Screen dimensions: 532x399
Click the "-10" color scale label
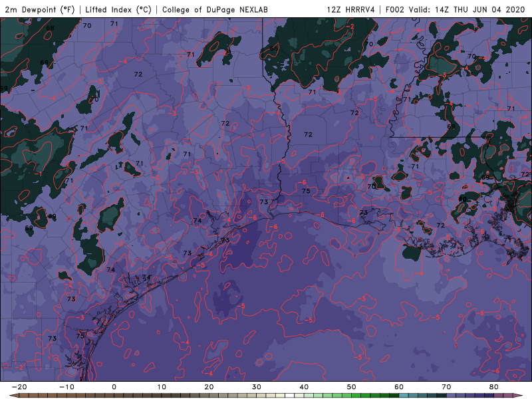[x=66, y=387]
